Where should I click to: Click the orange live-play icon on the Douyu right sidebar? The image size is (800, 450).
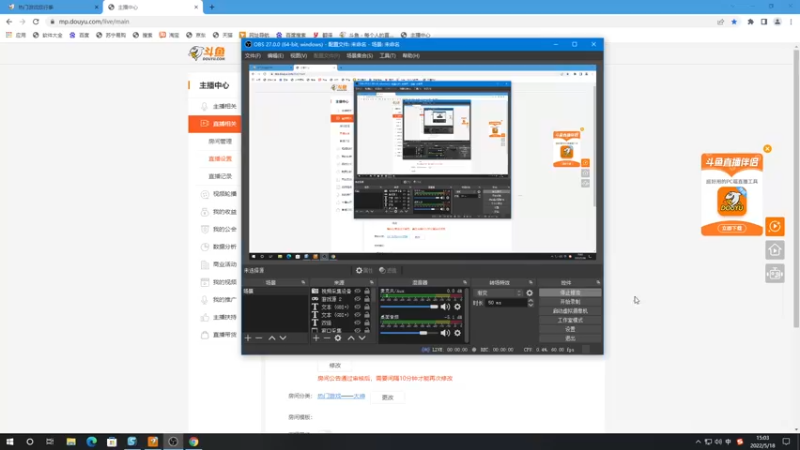[x=774, y=226]
